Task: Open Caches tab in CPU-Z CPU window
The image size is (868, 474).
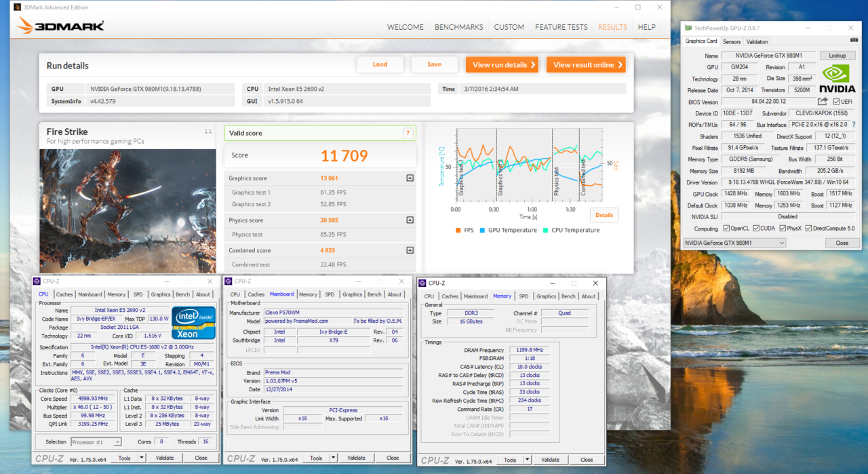Action: click(64, 294)
